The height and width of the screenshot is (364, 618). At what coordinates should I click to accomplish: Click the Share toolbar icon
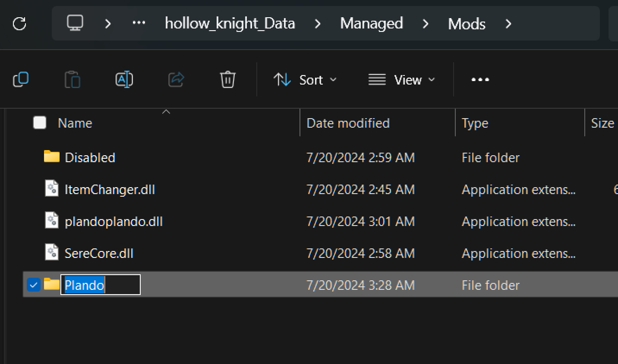pyautogui.click(x=176, y=79)
